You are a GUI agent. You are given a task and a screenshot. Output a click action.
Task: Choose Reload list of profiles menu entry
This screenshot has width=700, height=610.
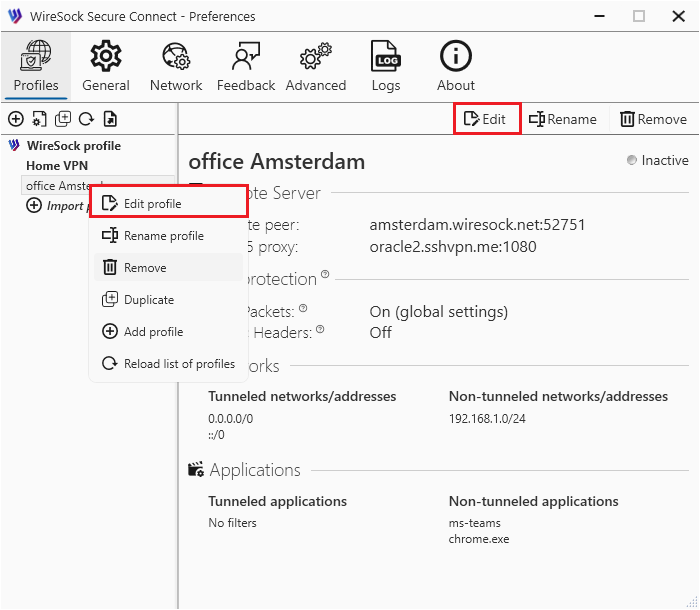(168, 363)
